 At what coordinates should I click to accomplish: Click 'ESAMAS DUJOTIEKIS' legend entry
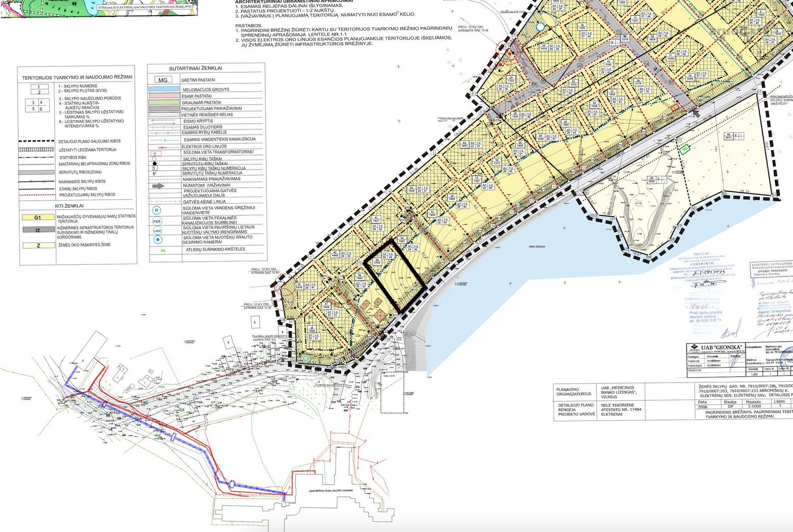(x=203, y=127)
